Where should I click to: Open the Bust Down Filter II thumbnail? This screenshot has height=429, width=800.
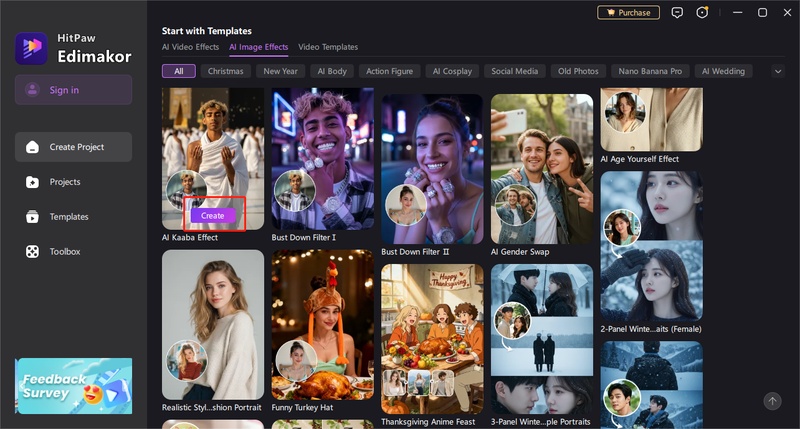tap(432, 169)
